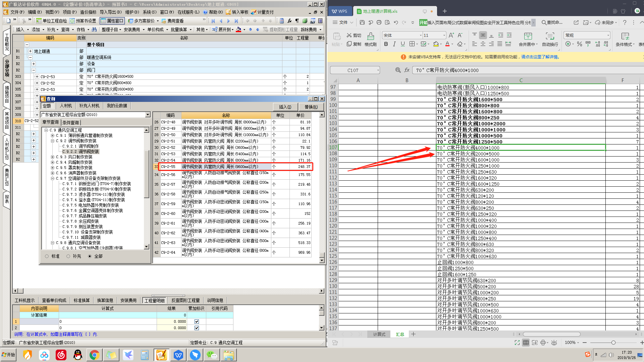
Task: Select the 全部 radio button
Action: (x=90, y=256)
